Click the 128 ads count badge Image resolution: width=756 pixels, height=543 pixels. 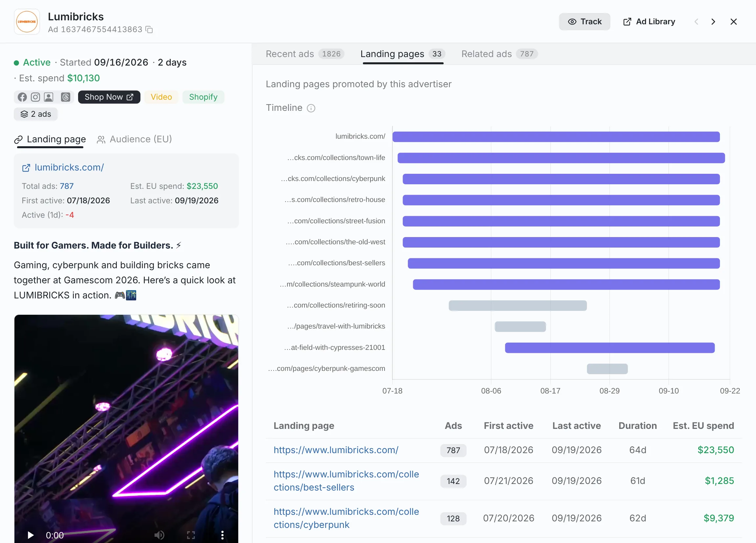click(x=453, y=518)
